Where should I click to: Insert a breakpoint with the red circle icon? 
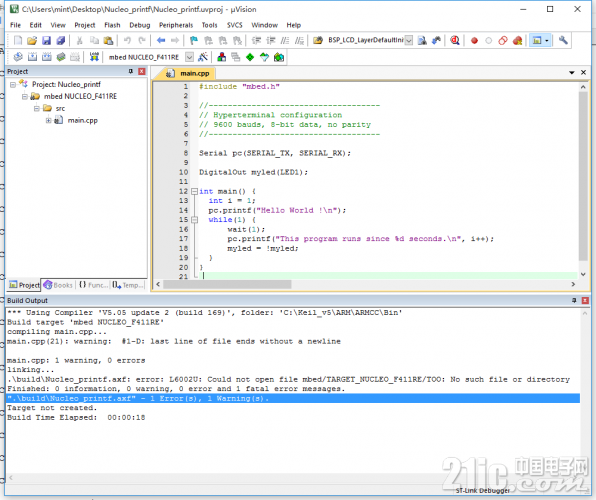point(474,41)
